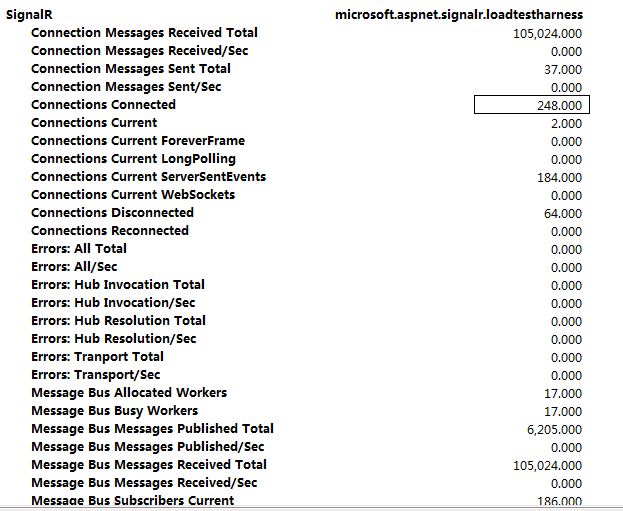Select the Connection Messages Received Total counter

click(x=144, y=33)
